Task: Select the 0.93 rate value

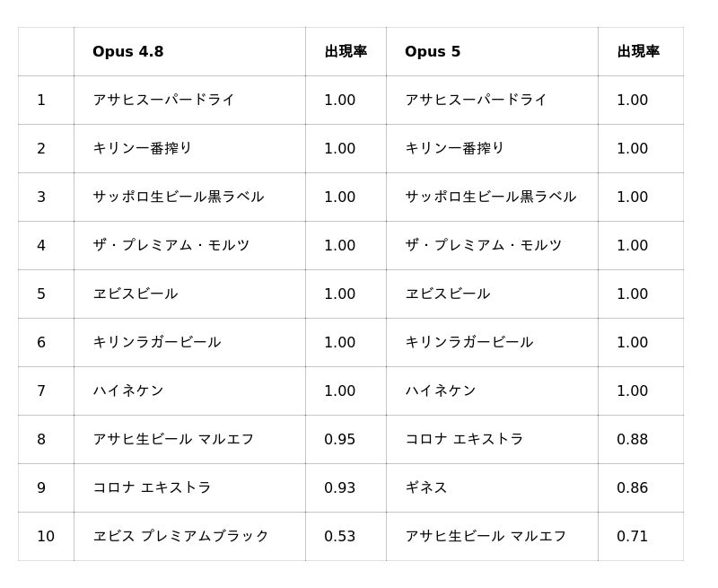Action: point(339,488)
